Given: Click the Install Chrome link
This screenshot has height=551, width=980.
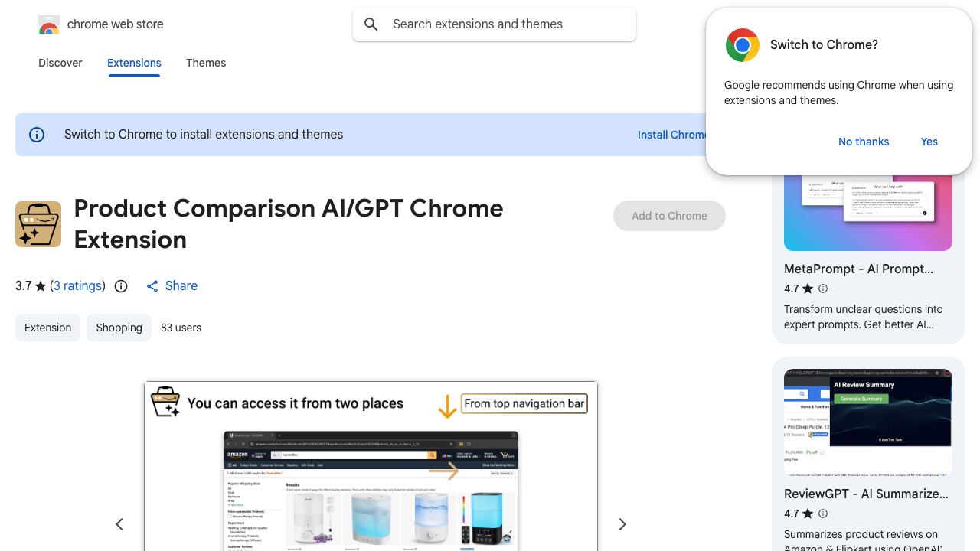Looking at the screenshot, I should [672, 135].
